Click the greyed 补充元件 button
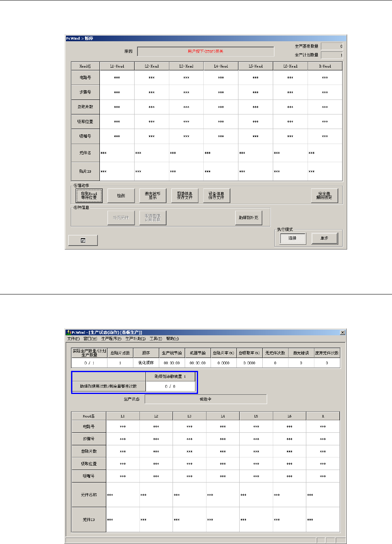 click(x=121, y=218)
